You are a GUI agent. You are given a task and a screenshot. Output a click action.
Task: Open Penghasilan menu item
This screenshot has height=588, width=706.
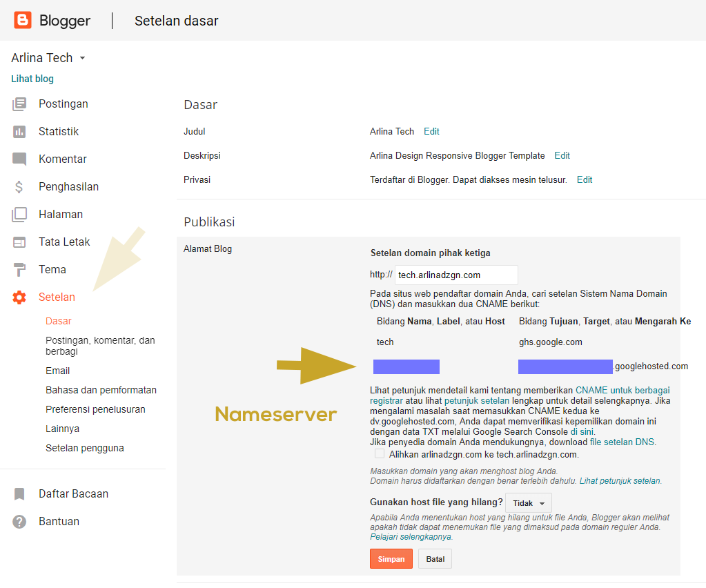click(x=68, y=186)
